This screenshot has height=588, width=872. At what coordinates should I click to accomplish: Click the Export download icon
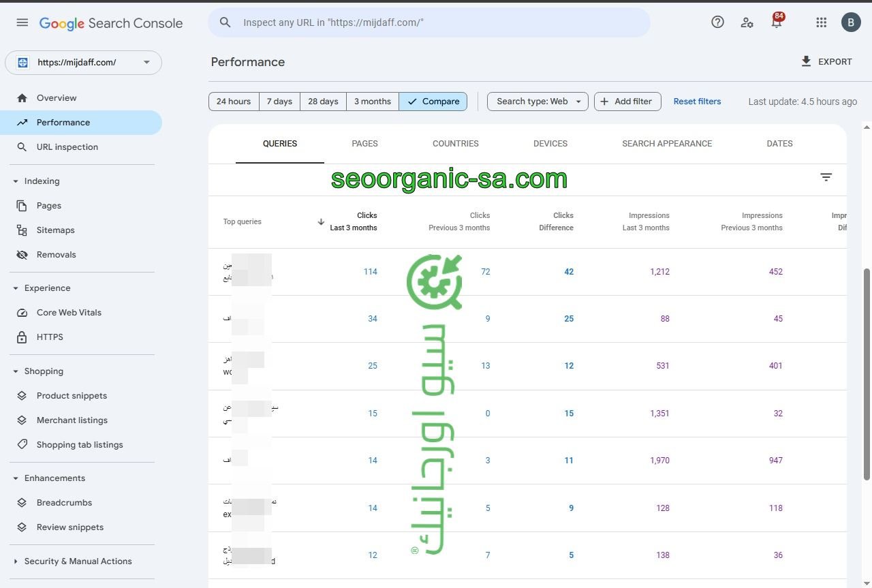[806, 62]
